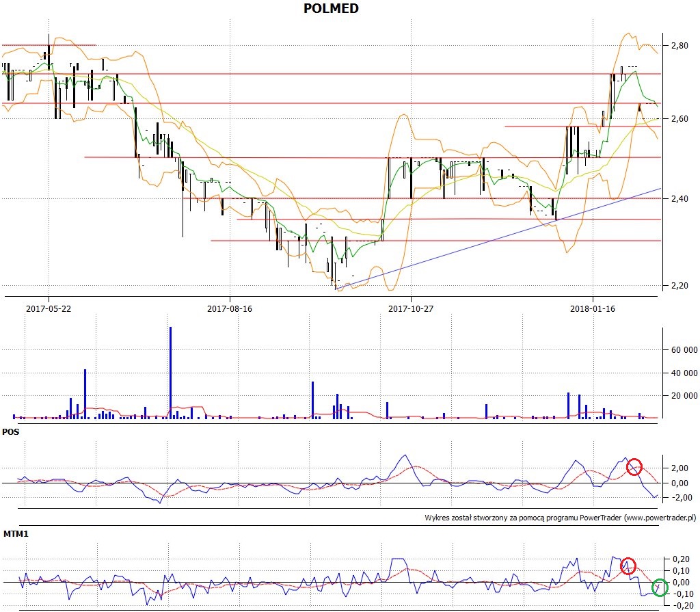Click the PowerTrader credit text

coord(561,518)
